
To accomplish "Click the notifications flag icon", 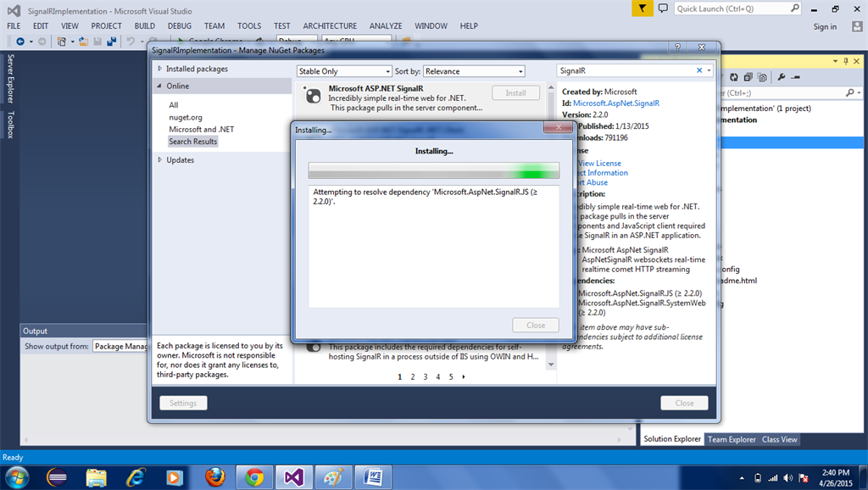I will click(x=643, y=8).
